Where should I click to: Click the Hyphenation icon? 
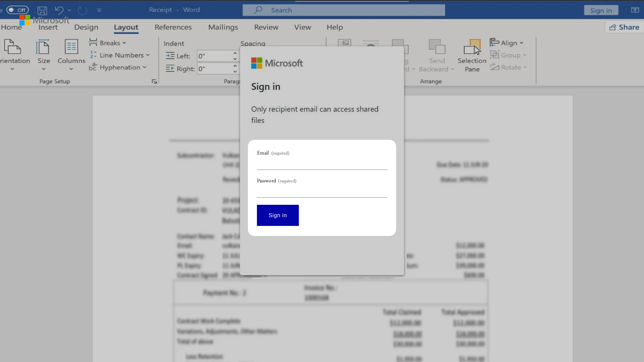[x=93, y=67]
